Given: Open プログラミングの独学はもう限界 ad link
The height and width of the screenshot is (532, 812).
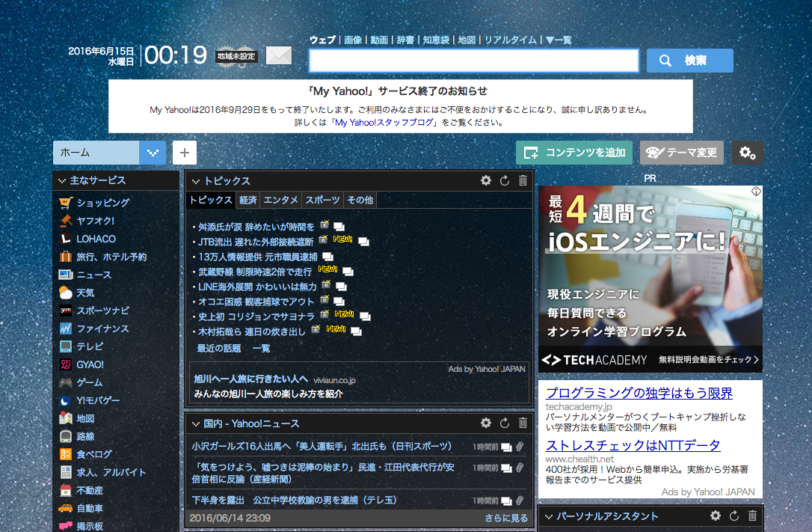Looking at the screenshot, I should (639, 393).
